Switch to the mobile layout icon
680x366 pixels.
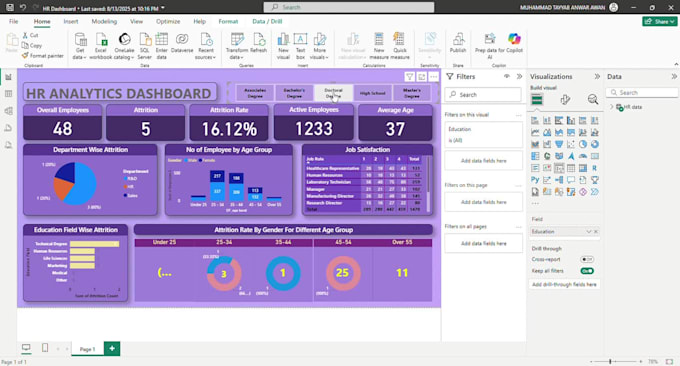click(45, 348)
